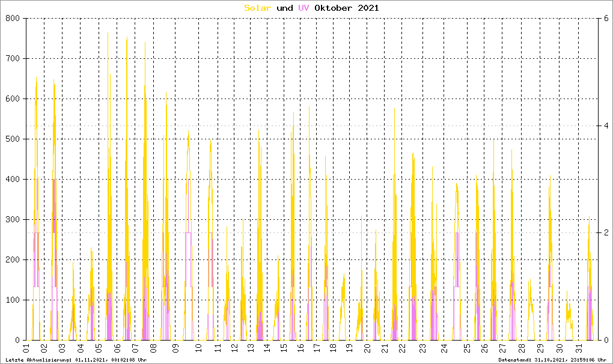Click the 100 label on the left axis
The width and height of the screenshot is (613, 364).
pos(13,300)
